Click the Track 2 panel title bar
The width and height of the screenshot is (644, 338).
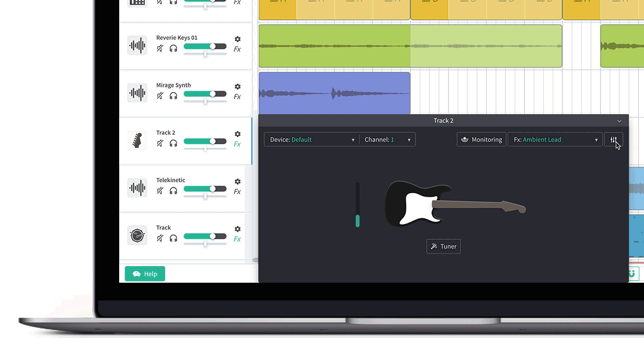coord(443,120)
